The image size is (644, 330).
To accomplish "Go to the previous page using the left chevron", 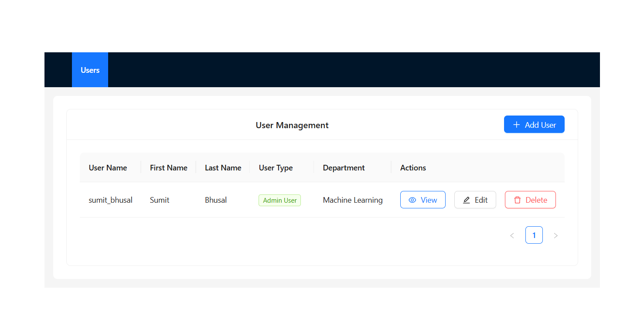I will pyautogui.click(x=512, y=235).
